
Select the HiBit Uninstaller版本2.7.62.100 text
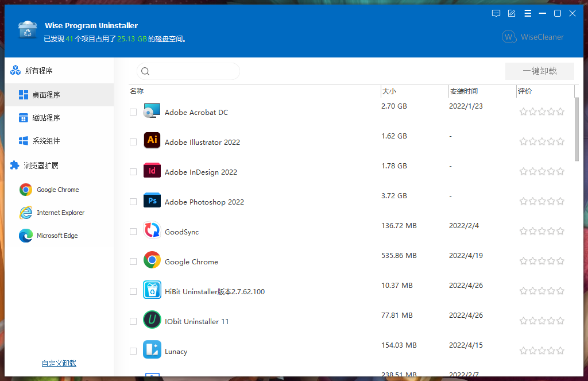pyautogui.click(x=215, y=292)
